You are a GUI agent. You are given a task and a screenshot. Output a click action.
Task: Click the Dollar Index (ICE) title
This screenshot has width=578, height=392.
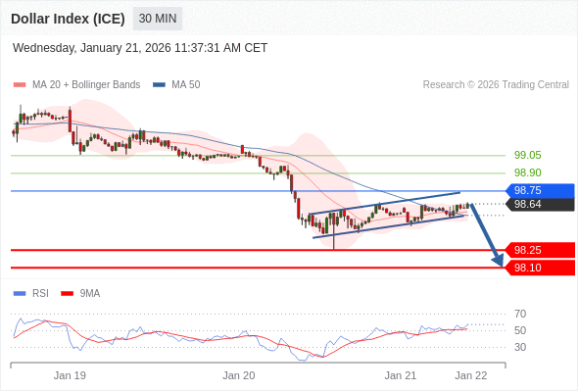68,19
